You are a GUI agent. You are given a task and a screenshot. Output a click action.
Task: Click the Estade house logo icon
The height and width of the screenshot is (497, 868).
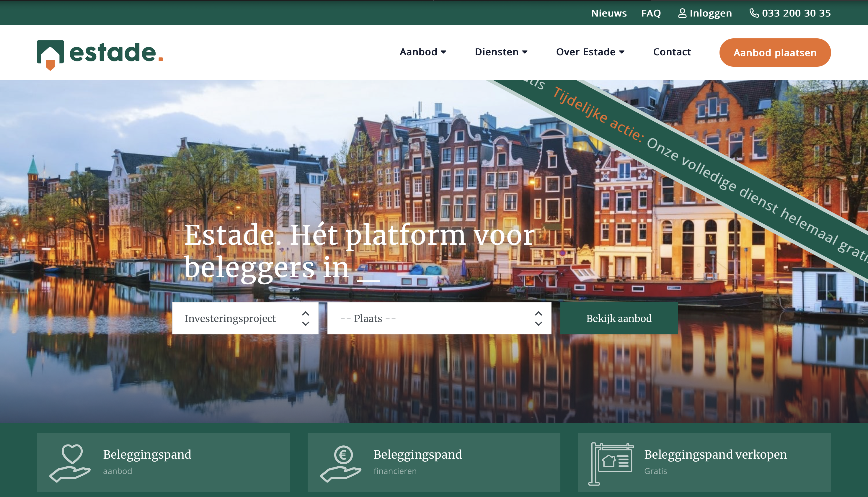[50, 54]
